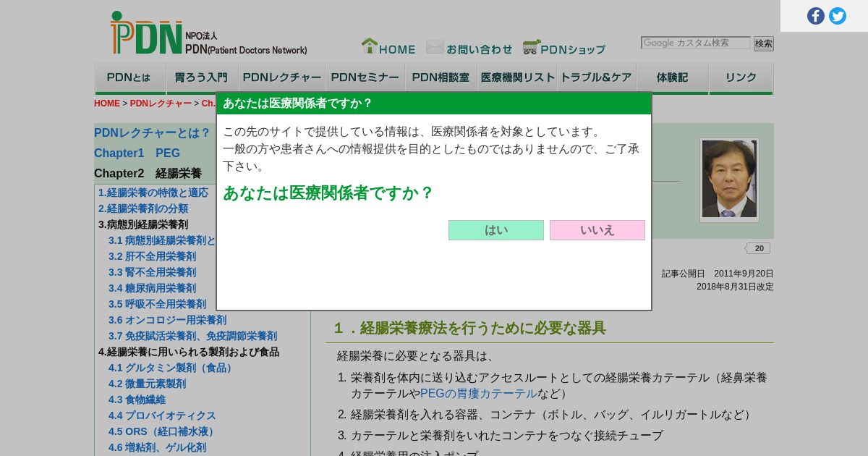This screenshot has height=456, width=868.
Task: Open 4.4 プロバイオティクス
Action: click(162, 415)
